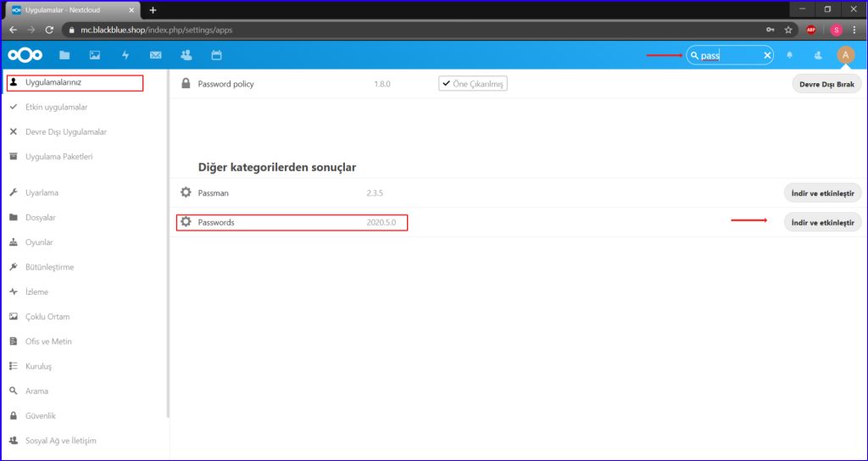Click version 2.3.5 text

(375, 193)
